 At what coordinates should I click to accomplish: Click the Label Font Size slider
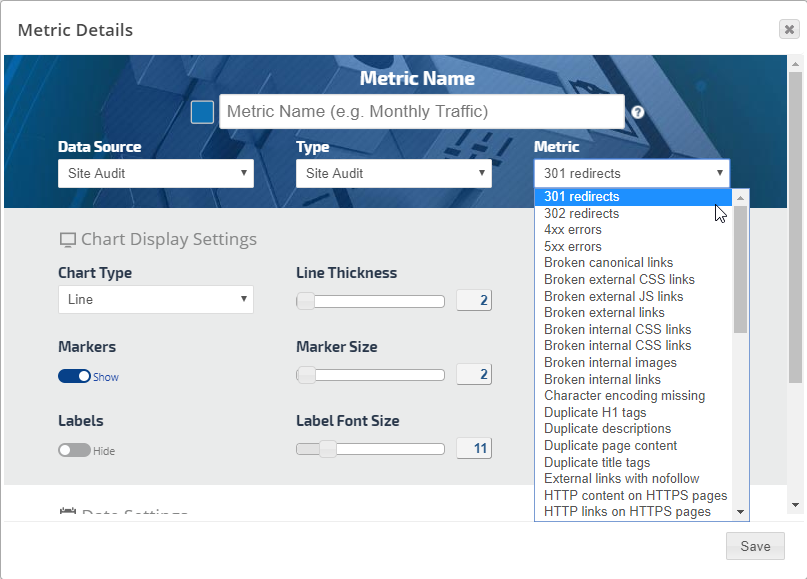[370, 449]
